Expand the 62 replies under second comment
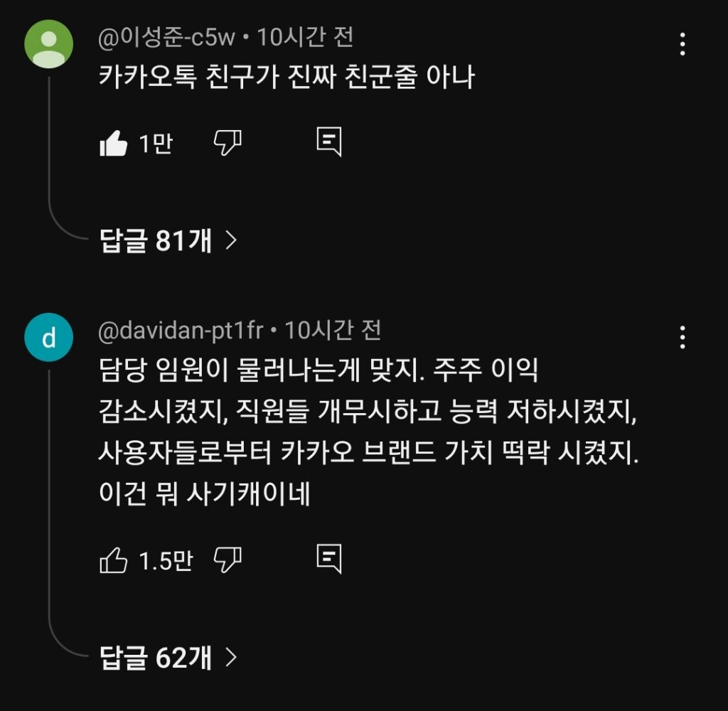 (x=155, y=659)
